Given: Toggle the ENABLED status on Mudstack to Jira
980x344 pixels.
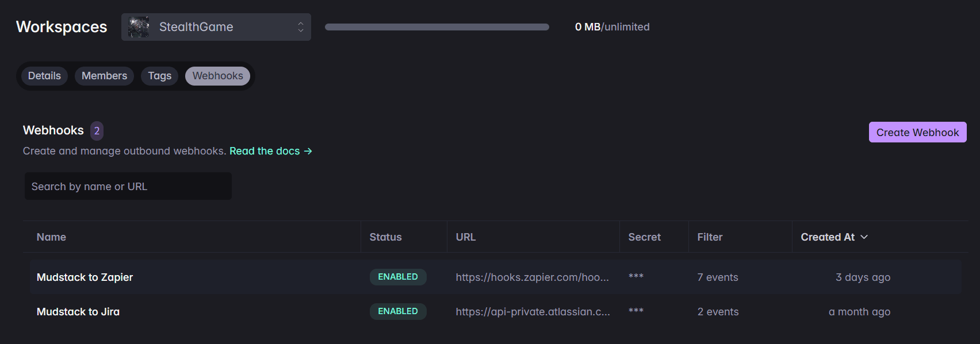Looking at the screenshot, I should 398,311.
